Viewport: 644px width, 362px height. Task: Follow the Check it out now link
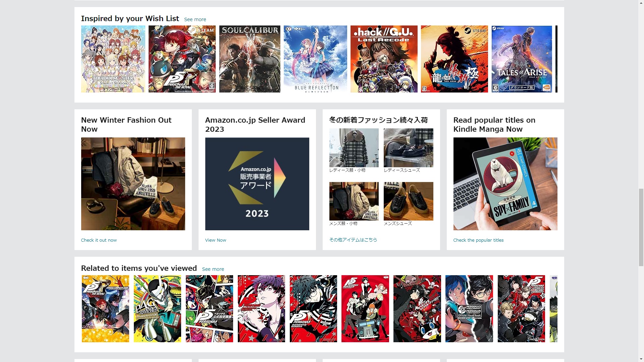tap(99, 240)
